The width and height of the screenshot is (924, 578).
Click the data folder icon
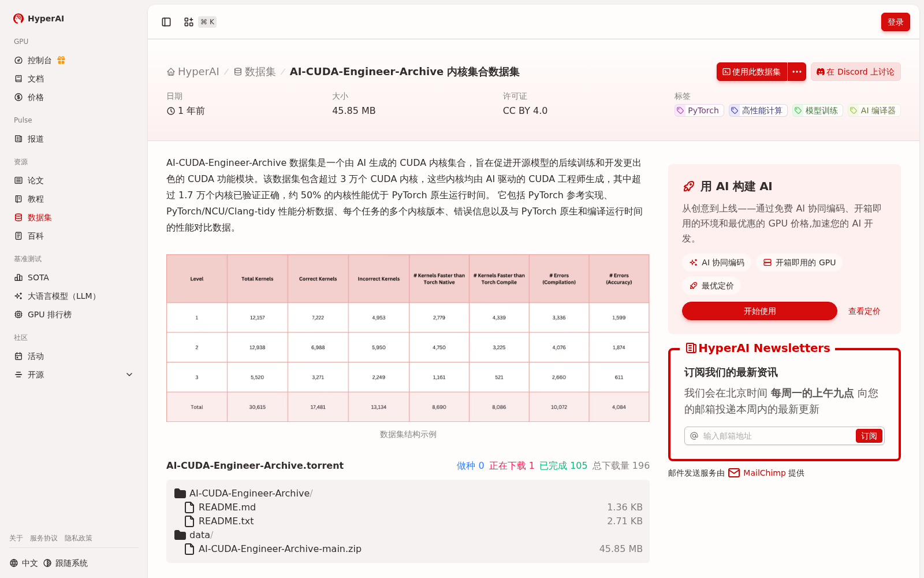coord(180,535)
